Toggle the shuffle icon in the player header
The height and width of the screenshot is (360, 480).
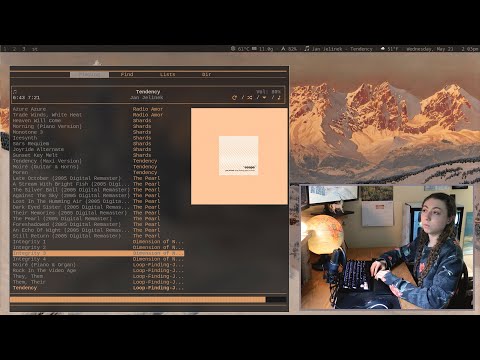[249, 98]
